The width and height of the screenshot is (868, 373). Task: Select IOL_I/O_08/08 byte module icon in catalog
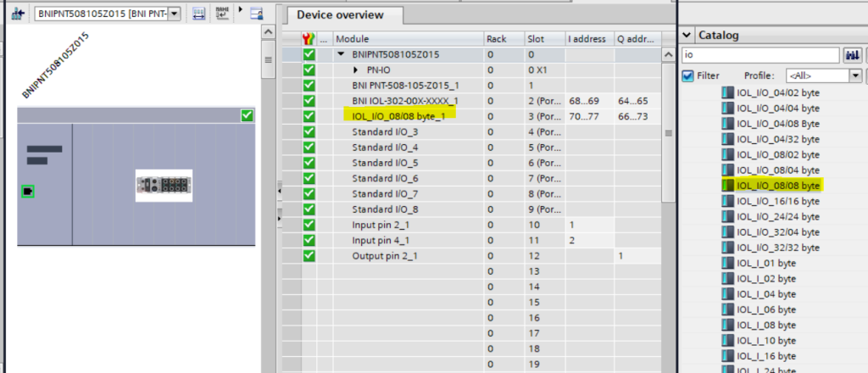coord(727,185)
